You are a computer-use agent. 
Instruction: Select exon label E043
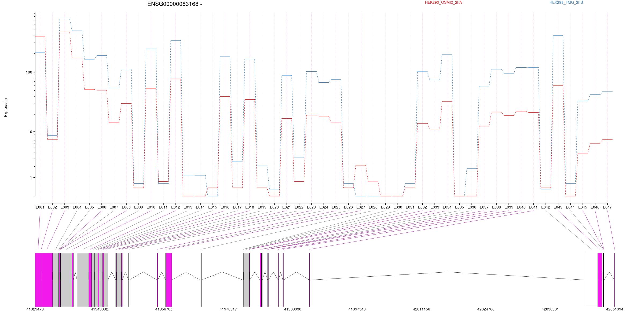(x=558, y=207)
